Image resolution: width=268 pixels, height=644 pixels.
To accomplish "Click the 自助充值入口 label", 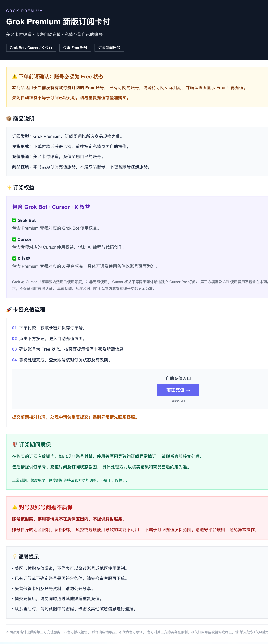I will (x=178, y=378).
